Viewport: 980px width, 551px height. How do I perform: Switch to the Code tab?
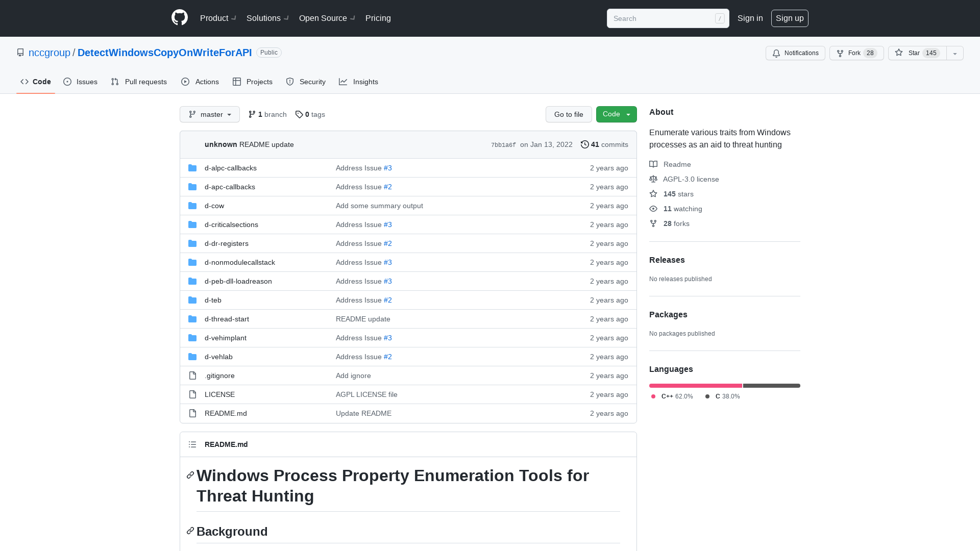pos(36,82)
